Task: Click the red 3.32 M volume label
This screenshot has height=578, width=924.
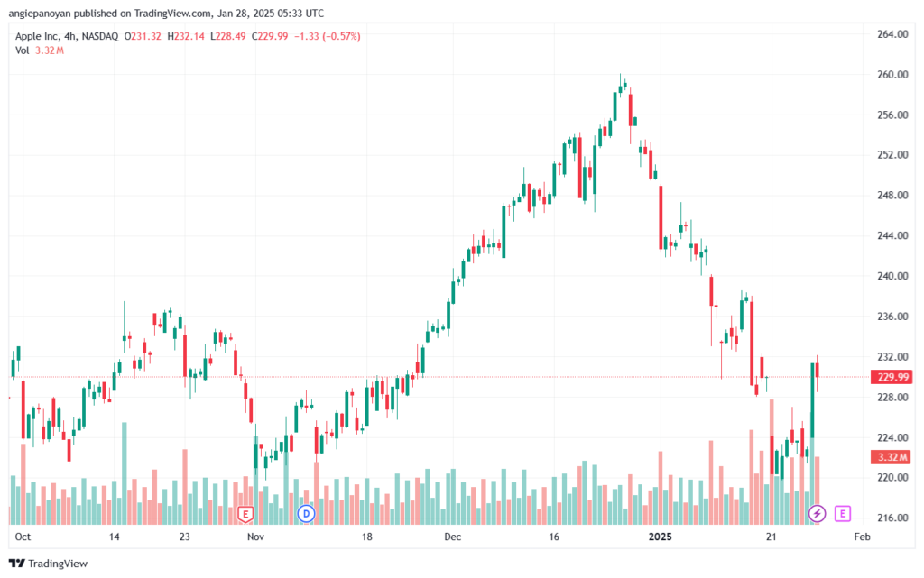Action: [892, 457]
